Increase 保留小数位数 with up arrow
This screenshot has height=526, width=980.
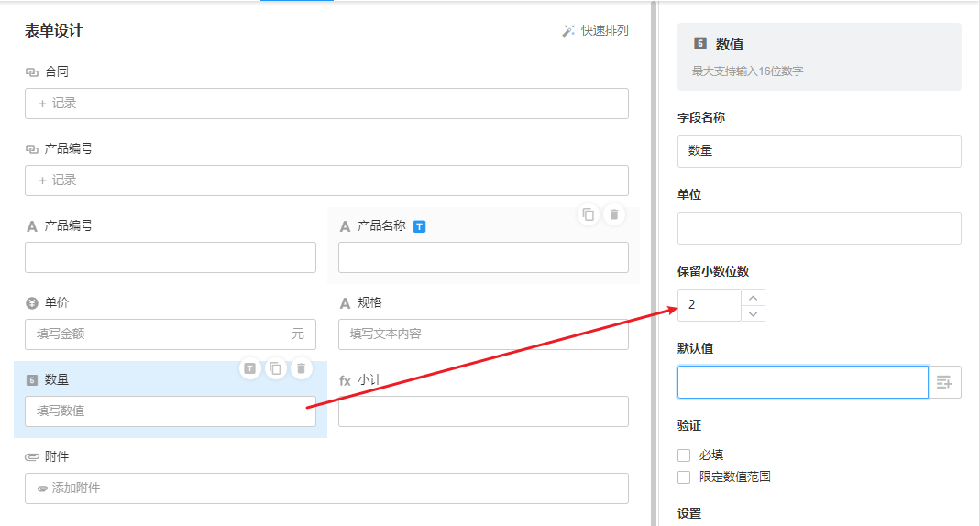click(754, 297)
